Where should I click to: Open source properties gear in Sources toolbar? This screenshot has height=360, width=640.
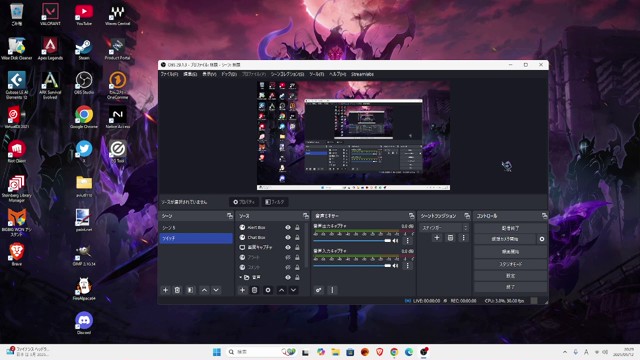[268, 290]
